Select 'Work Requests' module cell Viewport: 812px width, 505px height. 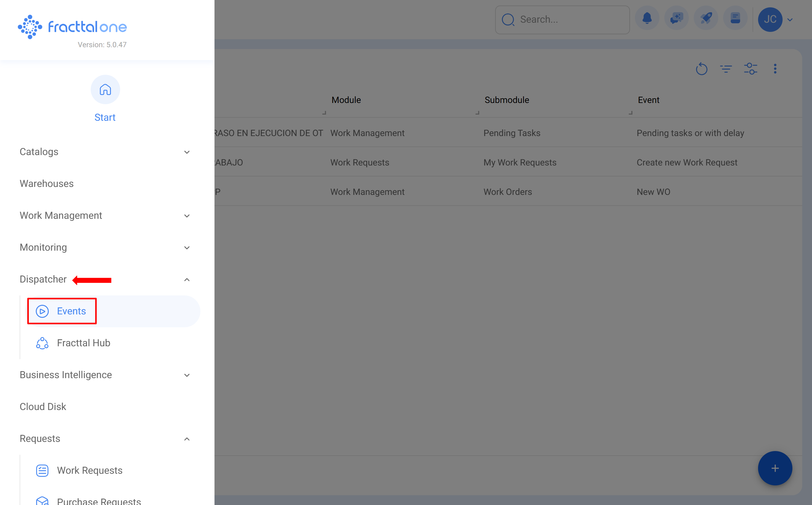(360, 162)
